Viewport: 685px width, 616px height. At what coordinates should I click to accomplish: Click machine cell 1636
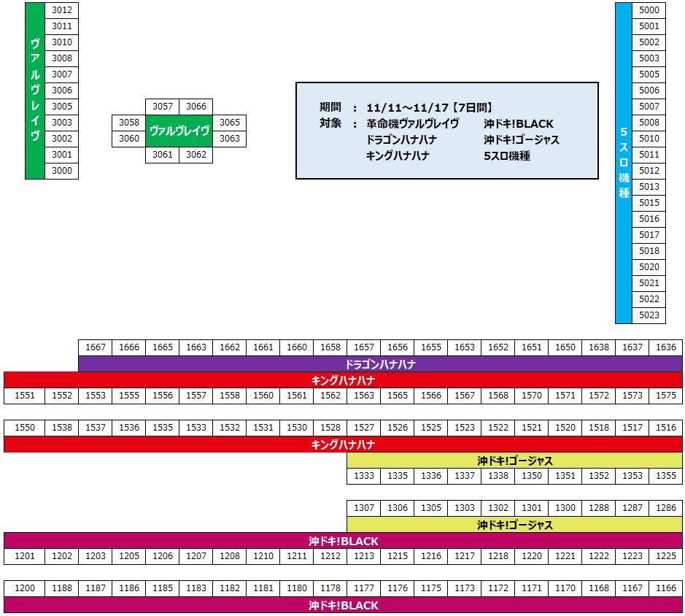665,347
